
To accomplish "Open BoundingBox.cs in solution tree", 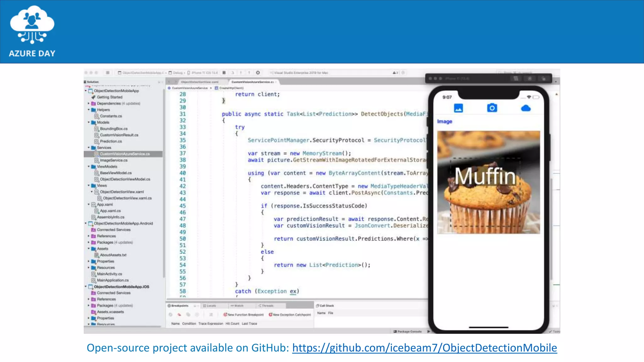I will (114, 129).
